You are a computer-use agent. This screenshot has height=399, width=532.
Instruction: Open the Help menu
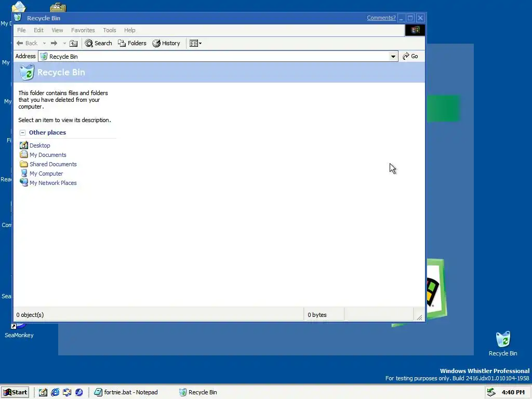[x=129, y=30]
